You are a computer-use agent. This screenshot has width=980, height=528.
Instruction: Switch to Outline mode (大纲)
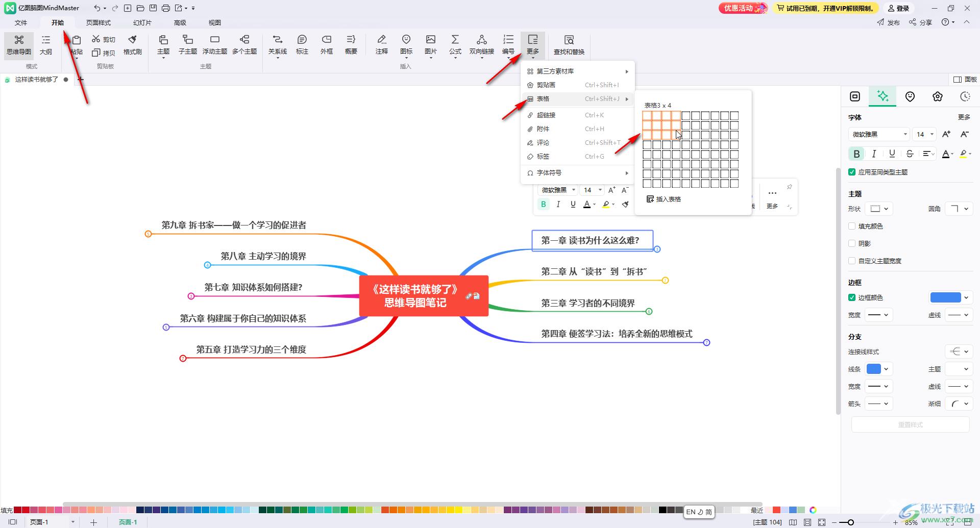click(46, 45)
